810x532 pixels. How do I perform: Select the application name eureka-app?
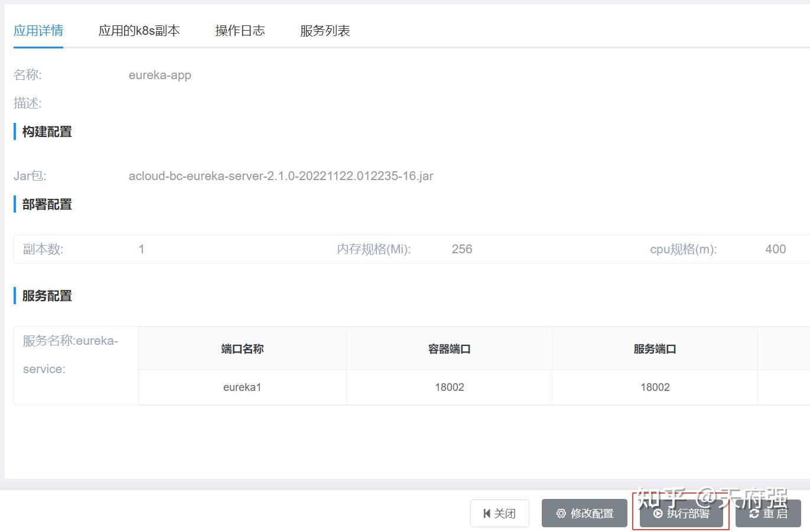coord(160,75)
